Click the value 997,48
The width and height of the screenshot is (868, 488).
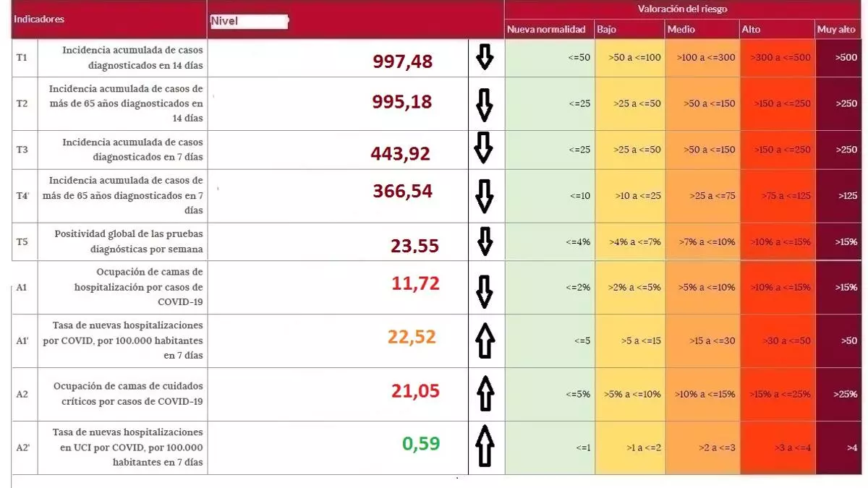402,61
